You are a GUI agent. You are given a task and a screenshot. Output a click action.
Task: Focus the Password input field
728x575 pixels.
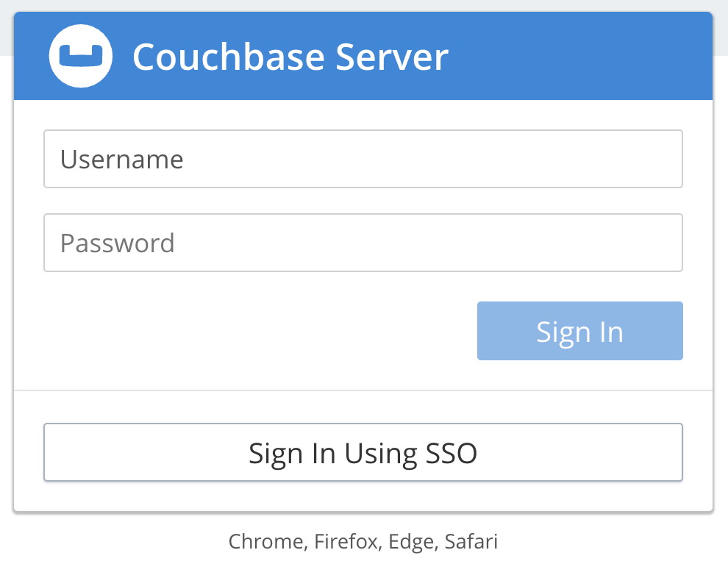tap(363, 243)
